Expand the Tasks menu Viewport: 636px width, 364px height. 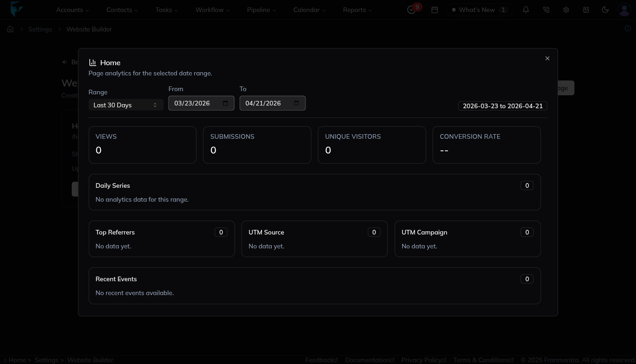tap(167, 10)
